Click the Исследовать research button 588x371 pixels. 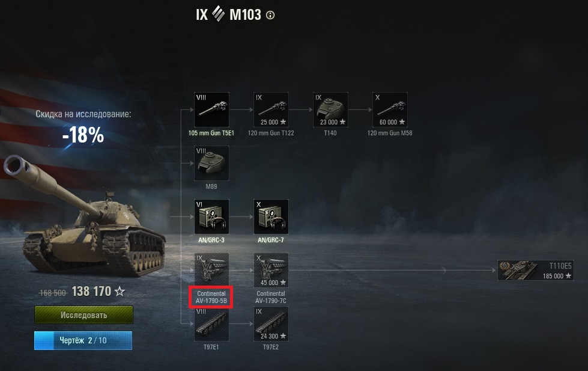tap(83, 314)
